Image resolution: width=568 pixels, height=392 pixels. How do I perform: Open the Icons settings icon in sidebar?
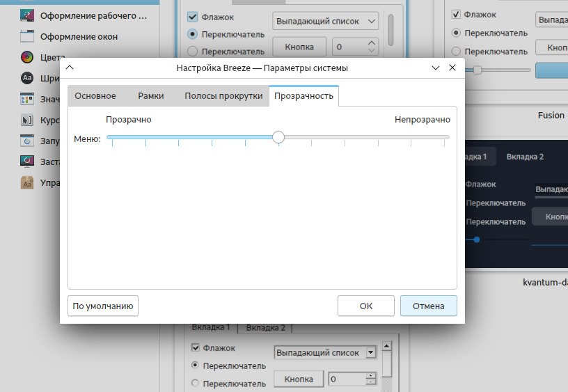tap(27, 99)
